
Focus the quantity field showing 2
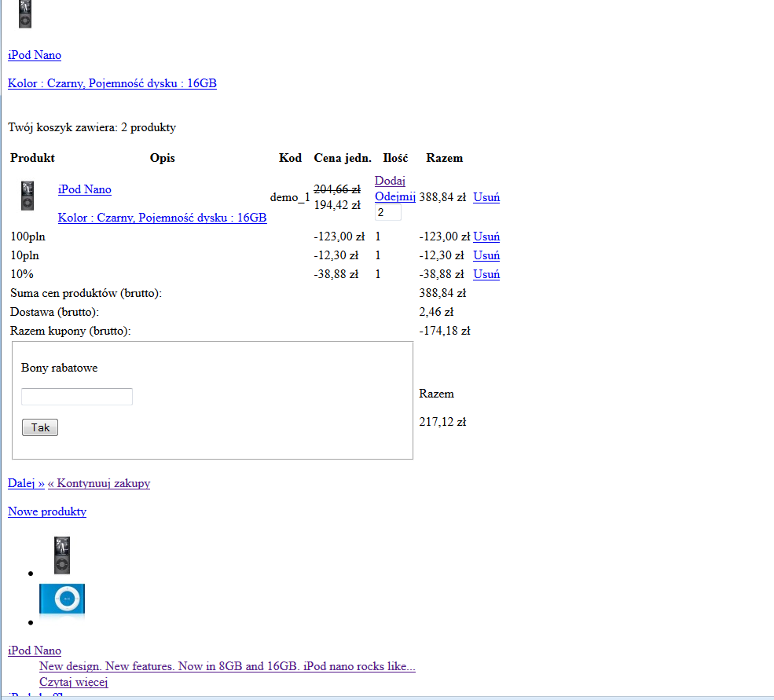388,212
